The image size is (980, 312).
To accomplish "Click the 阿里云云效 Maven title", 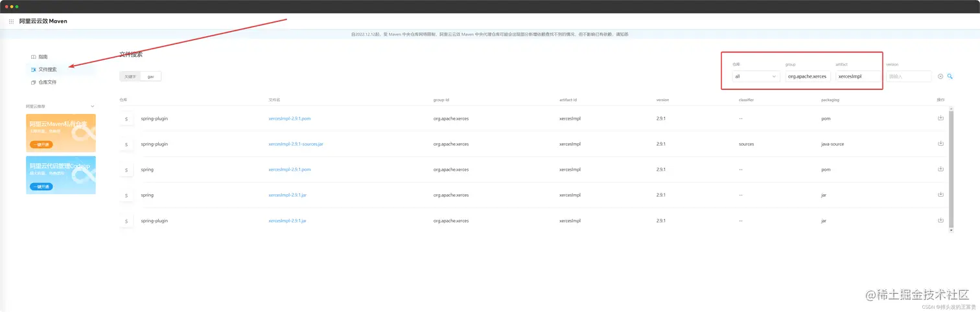I will click(x=43, y=21).
